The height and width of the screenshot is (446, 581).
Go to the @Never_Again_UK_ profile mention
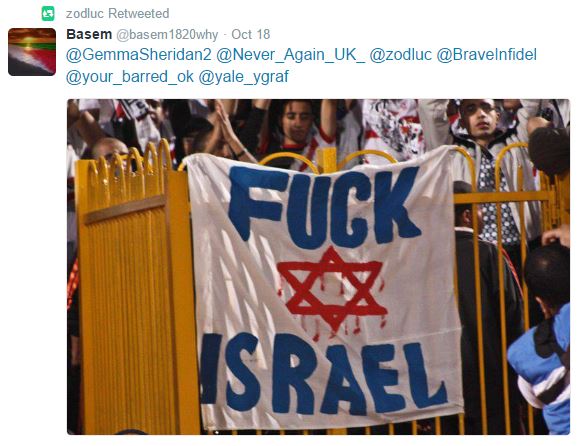[290, 55]
